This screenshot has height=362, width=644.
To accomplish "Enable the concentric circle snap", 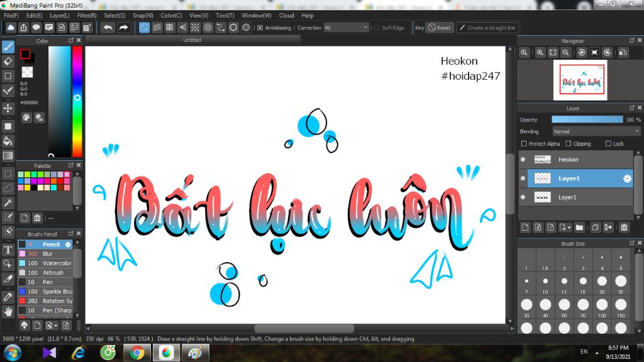I will pos(208,28).
